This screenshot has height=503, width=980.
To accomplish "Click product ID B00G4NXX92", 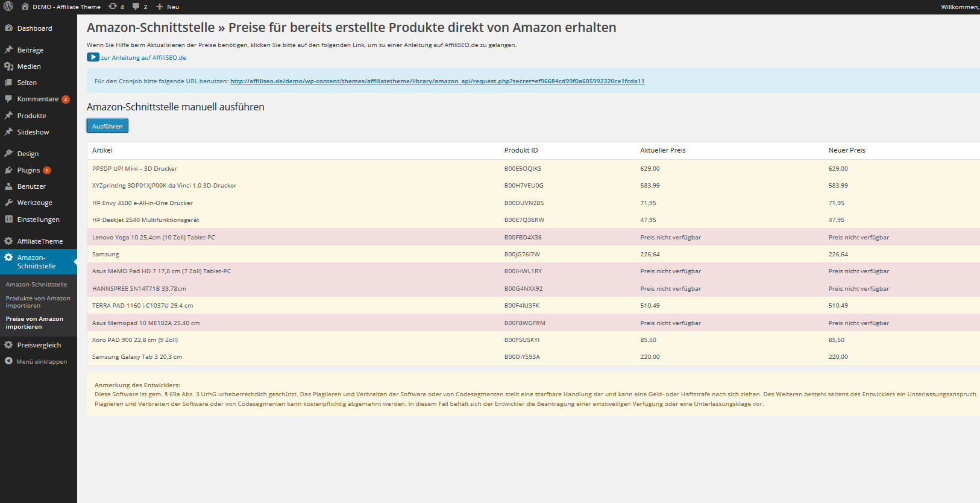I will pyautogui.click(x=523, y=289).
